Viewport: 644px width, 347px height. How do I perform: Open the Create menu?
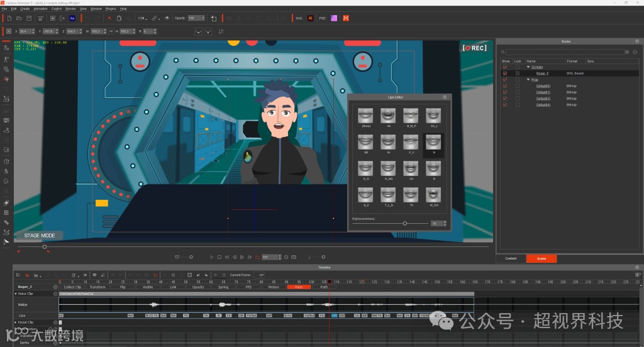pyautogui.click(x=25, y=9)
